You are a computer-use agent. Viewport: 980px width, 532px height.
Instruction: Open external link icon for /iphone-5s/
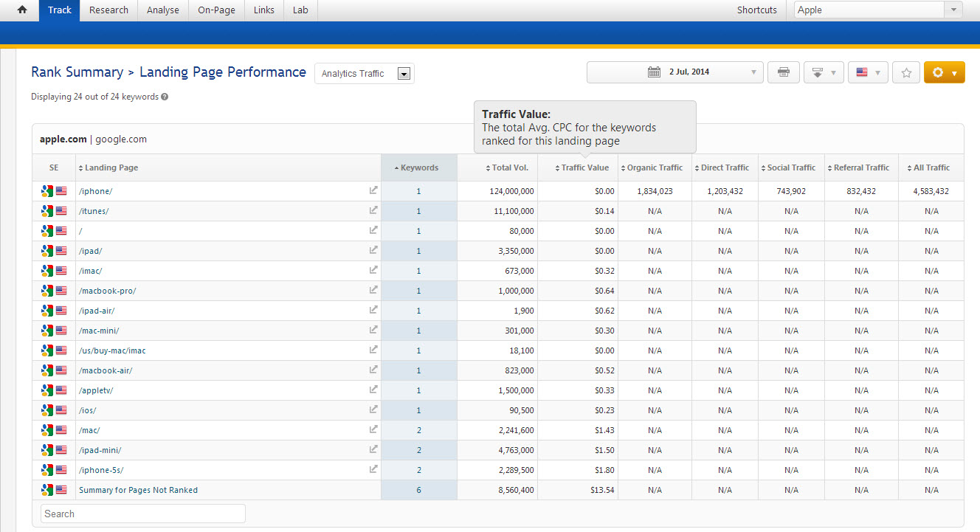click(373, 469)
